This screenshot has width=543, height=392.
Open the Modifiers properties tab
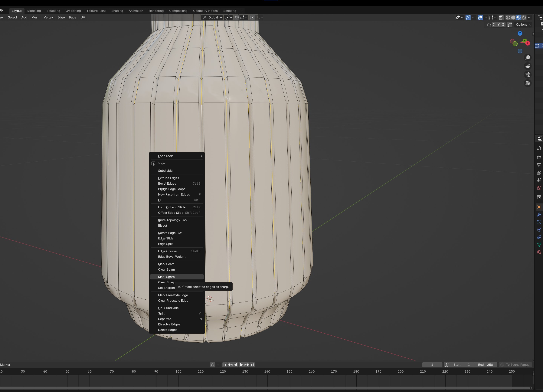pyautogui.click(x=539, y=215)
